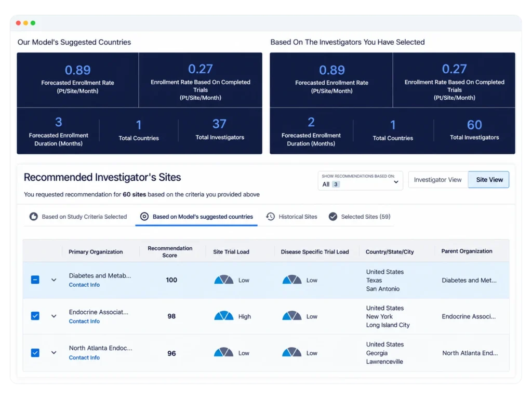
Task: Uncheck the North Atlanta Endoc row checkbox
Action: 35,353
